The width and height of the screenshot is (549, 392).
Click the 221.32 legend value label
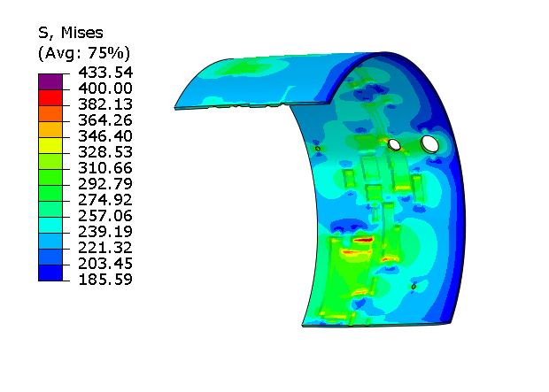[106, 248]
